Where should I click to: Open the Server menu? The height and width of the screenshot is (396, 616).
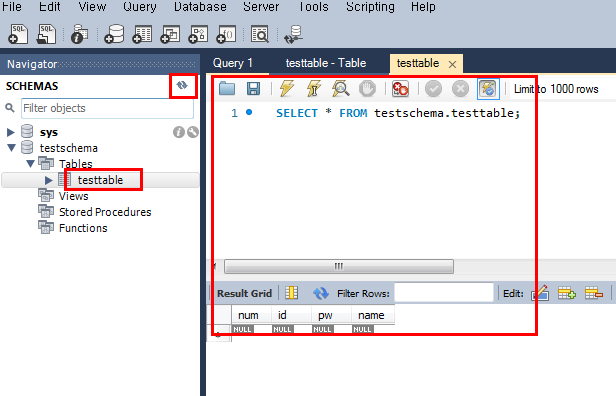coord(261,7)
